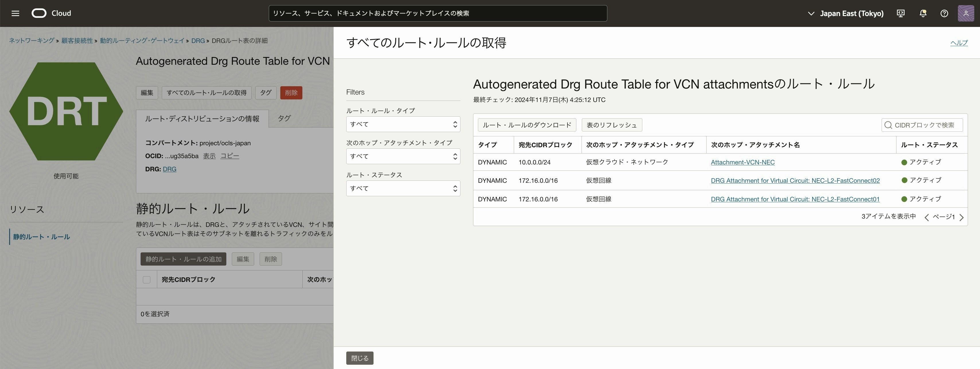Click the 表のリフレッシュ button
The width and height of the screenshot is (980, 369).
coord(611,125)
